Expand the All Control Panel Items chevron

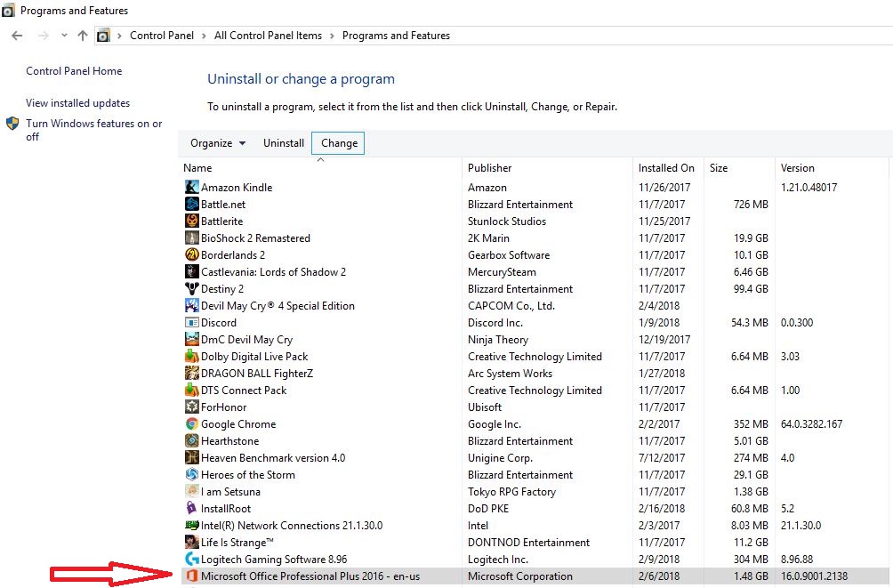coord(332,36)
